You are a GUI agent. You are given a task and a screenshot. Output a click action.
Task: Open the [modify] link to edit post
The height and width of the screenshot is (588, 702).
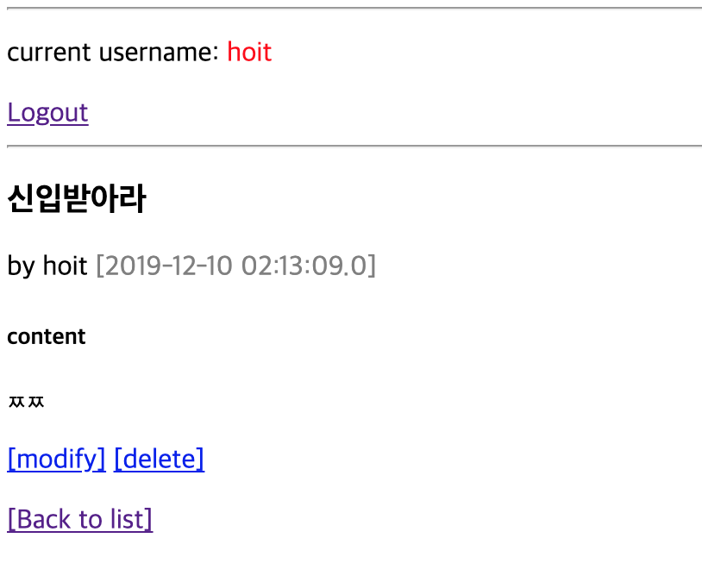pos(56,459)
